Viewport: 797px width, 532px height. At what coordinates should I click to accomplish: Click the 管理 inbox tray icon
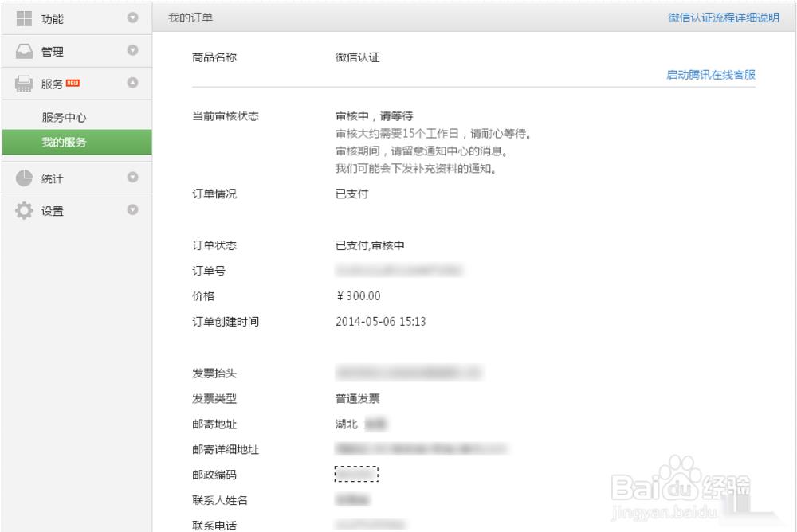coord(24,51)
